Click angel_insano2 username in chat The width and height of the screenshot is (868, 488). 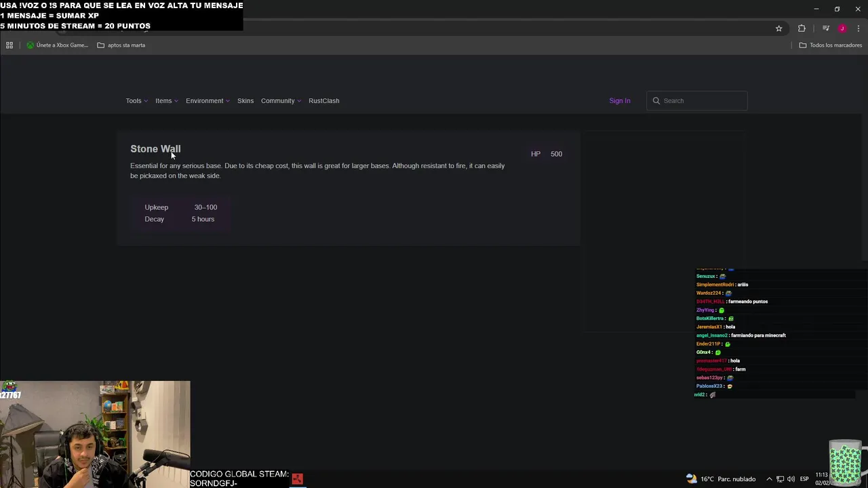(x=712, y=335)
